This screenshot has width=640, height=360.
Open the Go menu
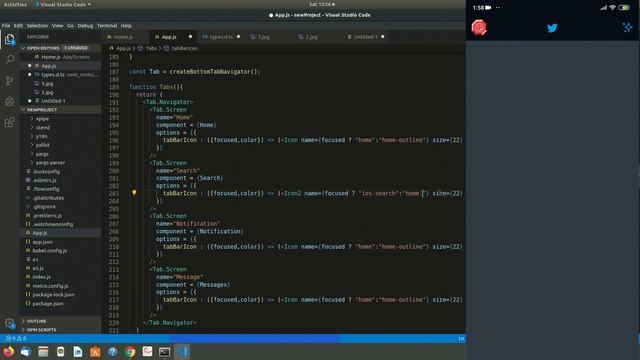point(71,25)
